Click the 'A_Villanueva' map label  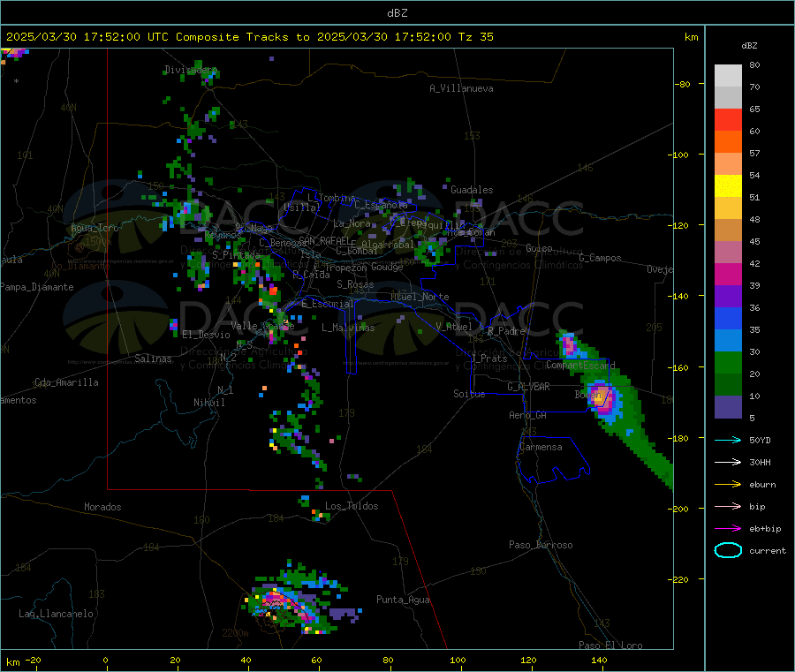(x=461, y=88)
